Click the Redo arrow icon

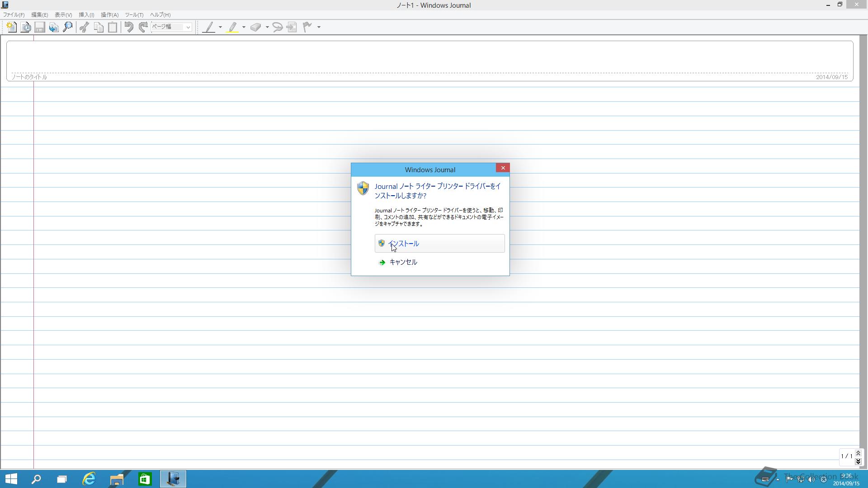pyautogui.click(x=143, y=27)
